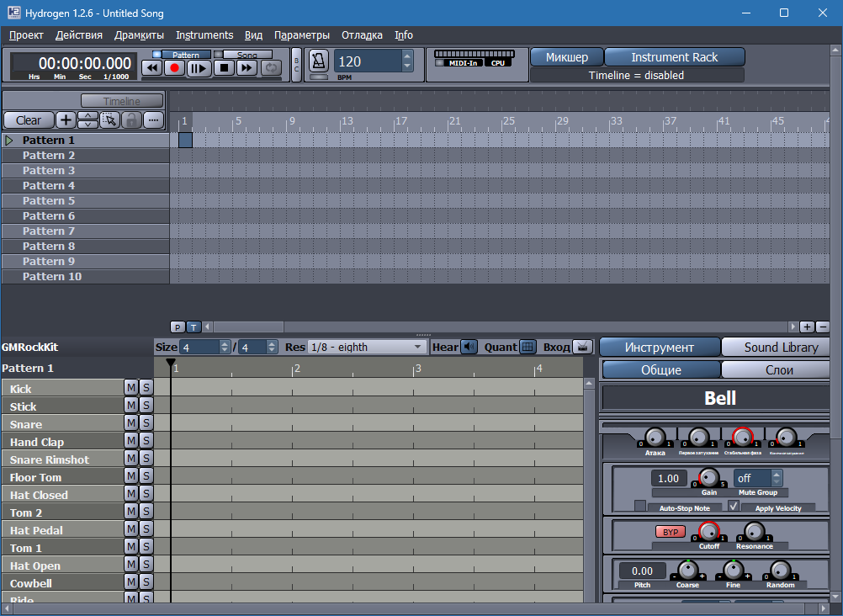Open the Микшер window button

(x=567, y=57)
